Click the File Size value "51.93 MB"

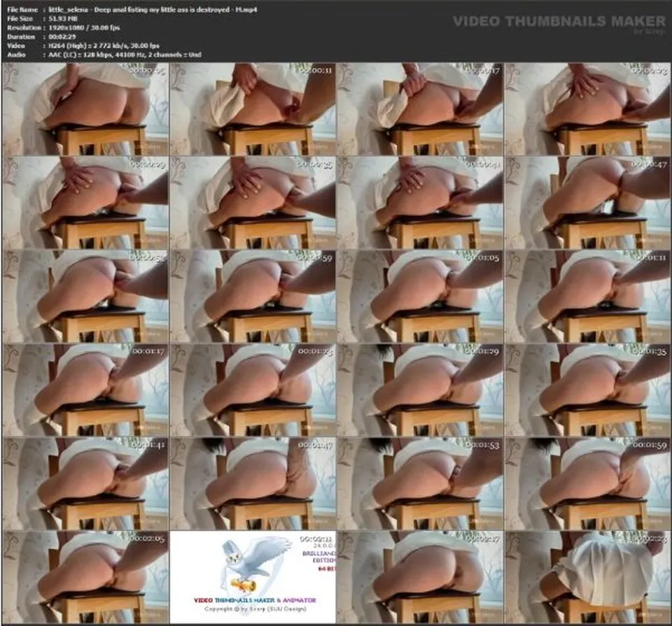(x=62, y=18)
